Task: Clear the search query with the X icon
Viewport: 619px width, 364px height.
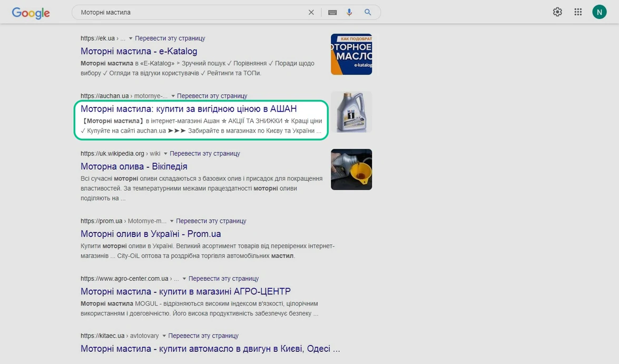Action: tap(311, 12)
